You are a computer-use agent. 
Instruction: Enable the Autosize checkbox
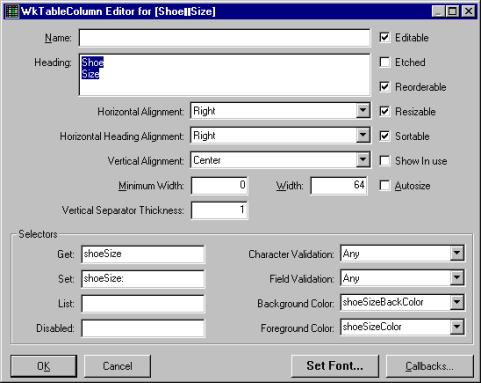click(385, 185)
